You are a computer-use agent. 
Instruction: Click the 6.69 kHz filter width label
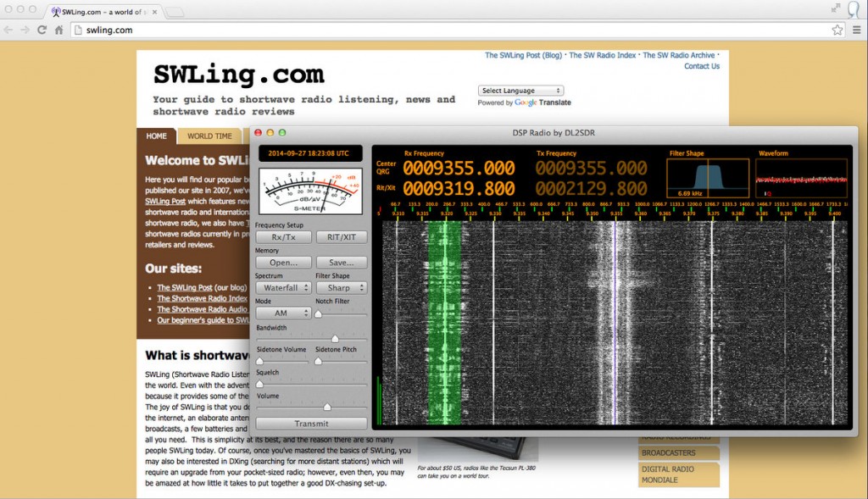click(690, 194)
